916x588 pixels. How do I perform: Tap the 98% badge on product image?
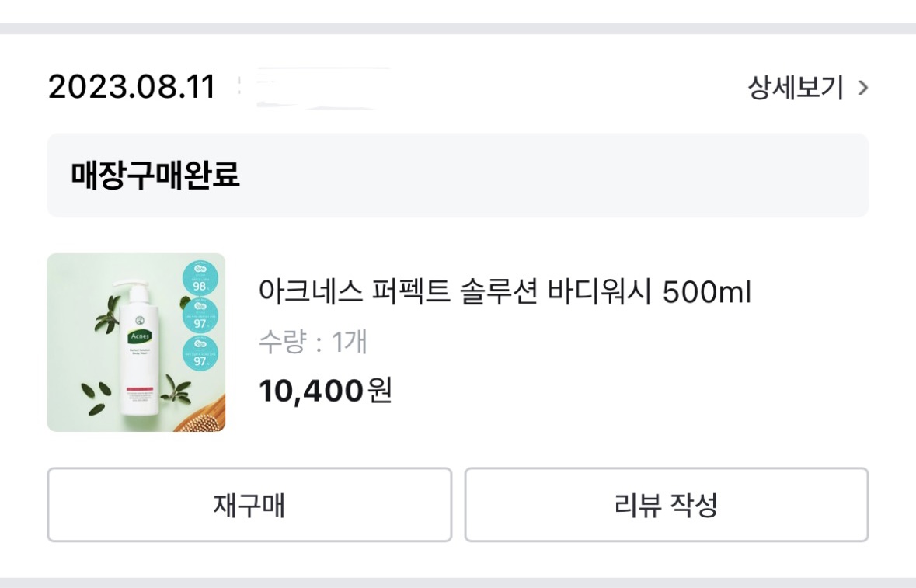[x=200, y=281]
